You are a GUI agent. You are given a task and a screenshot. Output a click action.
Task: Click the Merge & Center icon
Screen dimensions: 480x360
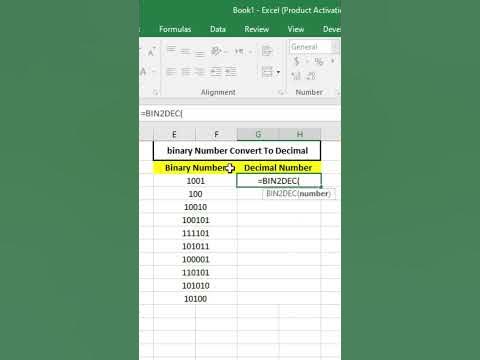(x=267, y=72)
